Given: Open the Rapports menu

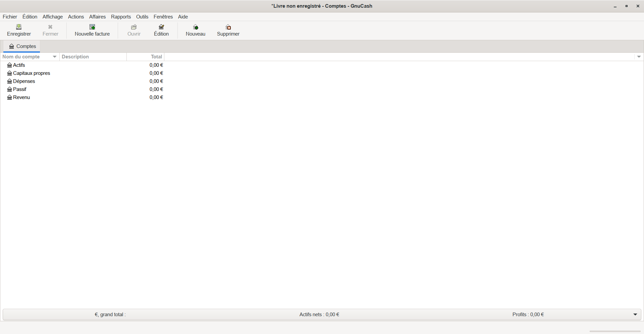Looking at the screenshot, I should 121,17.
